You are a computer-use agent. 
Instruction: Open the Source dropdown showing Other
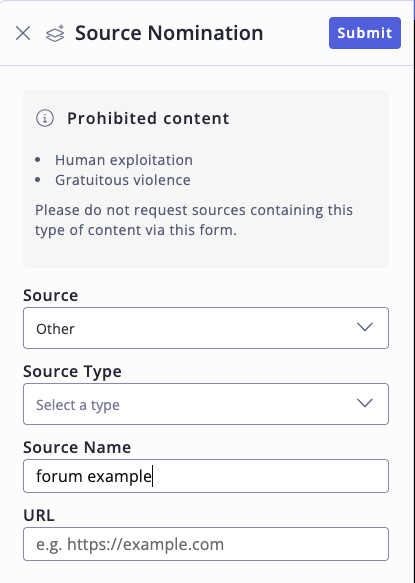[206, 328]
